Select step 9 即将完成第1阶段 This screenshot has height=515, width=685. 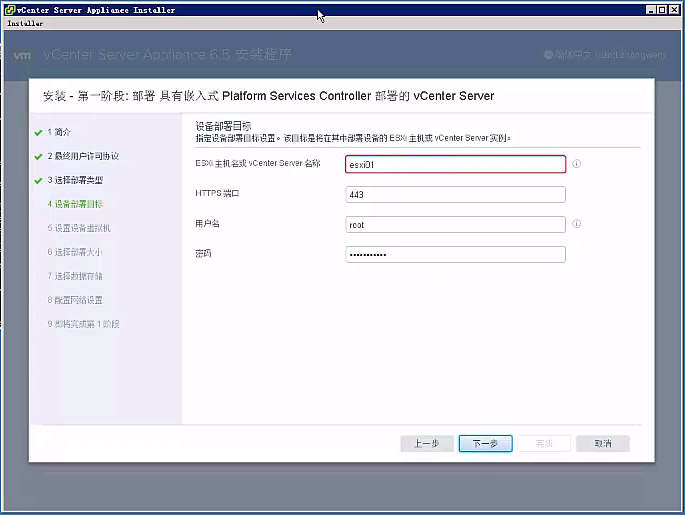(83, 324)
